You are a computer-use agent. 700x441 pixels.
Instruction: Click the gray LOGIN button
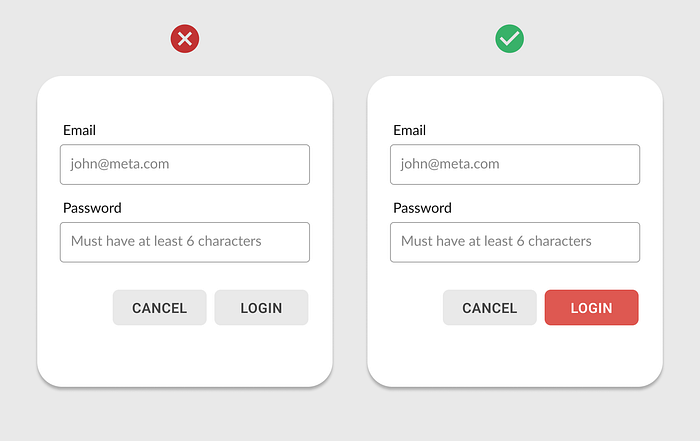coord(261,308)
